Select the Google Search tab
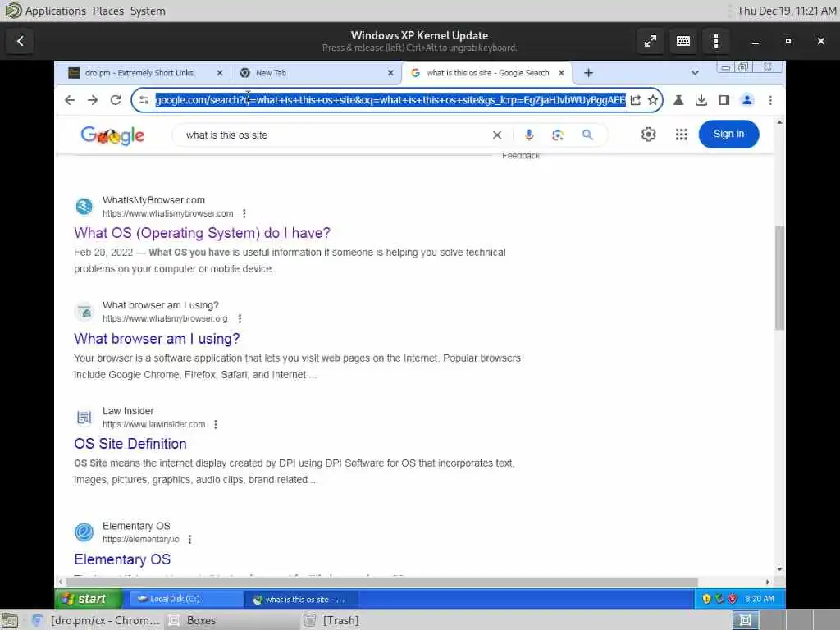This screenshot has height=630, width=840. click(487, 73)
